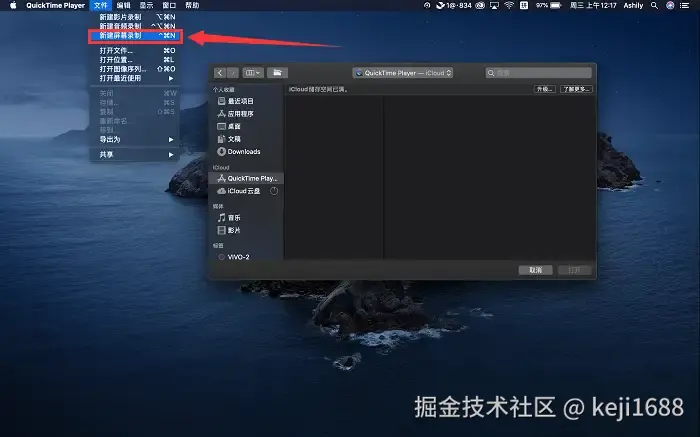
Task: Open the 编辑 menu
Action: pyautogui.click(x=124, y=5)
